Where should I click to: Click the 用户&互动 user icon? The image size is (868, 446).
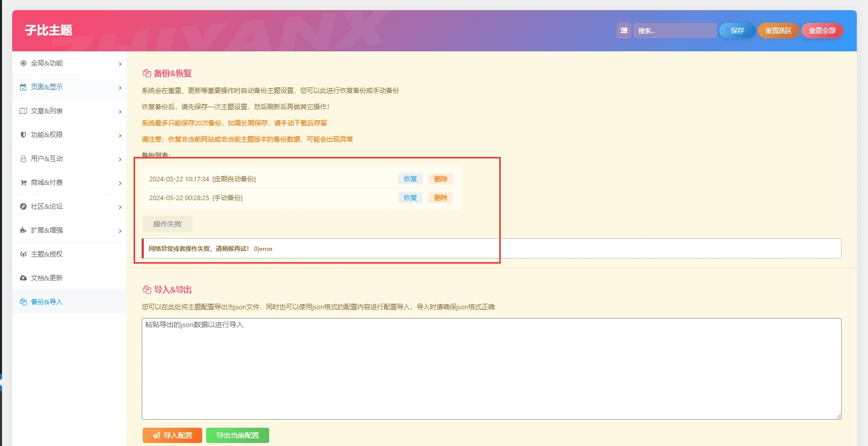point(23,159)
